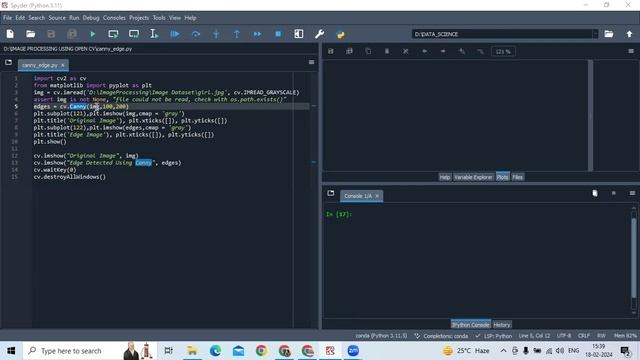Save all open files
The image size is (640, 360).
click(72, 34)
